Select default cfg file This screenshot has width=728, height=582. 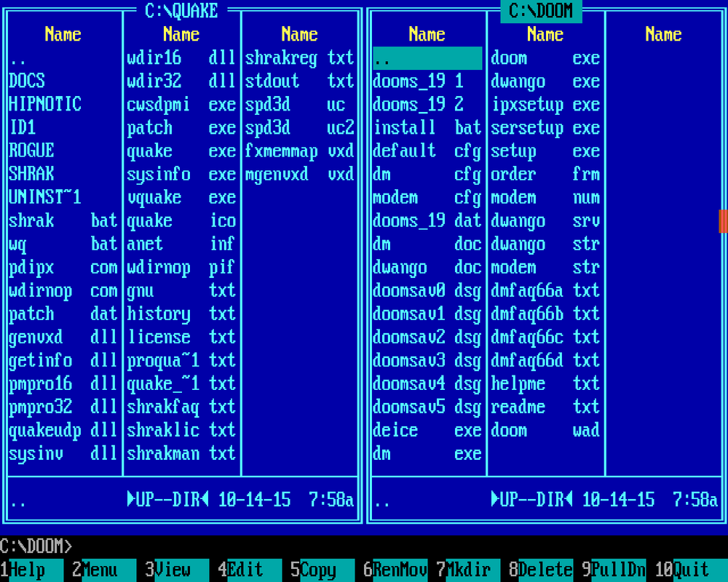pos(427,151)
